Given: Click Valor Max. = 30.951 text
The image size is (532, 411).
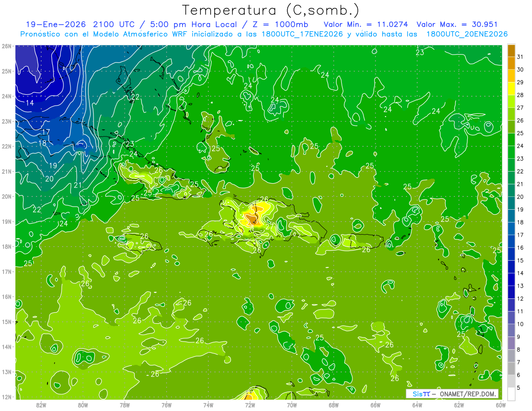Looking at the screenshot, I should [458, 24].
